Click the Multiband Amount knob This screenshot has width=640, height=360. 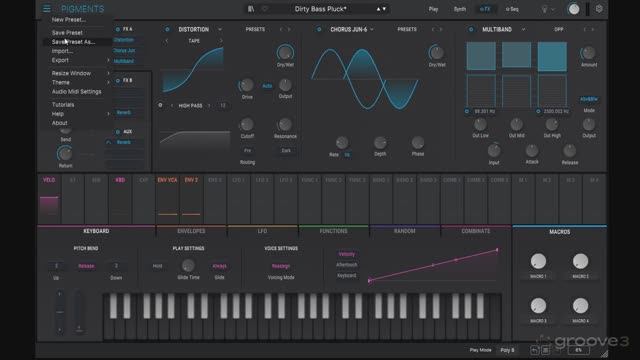tap(588, 53)
